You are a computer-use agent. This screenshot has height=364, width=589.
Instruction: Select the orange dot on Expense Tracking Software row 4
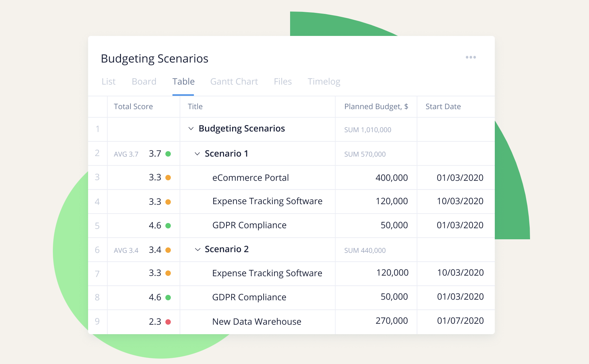click(168, 201)
